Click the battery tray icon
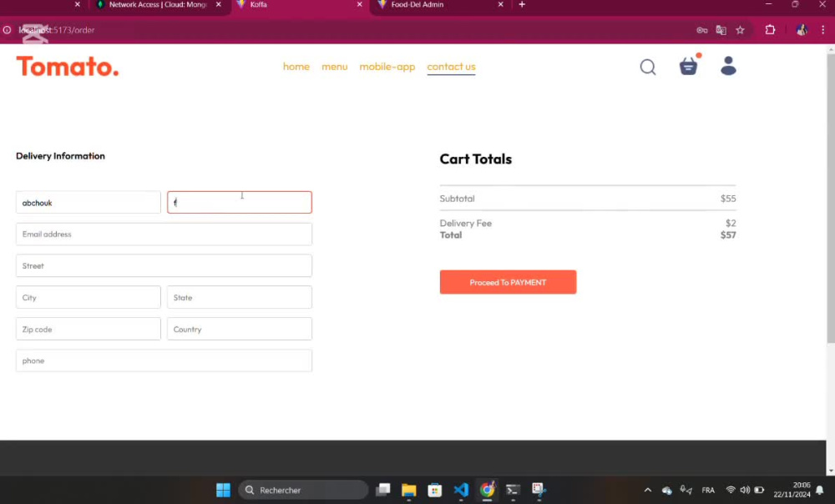This screenshot has height=504, width=835. [759, 490]
